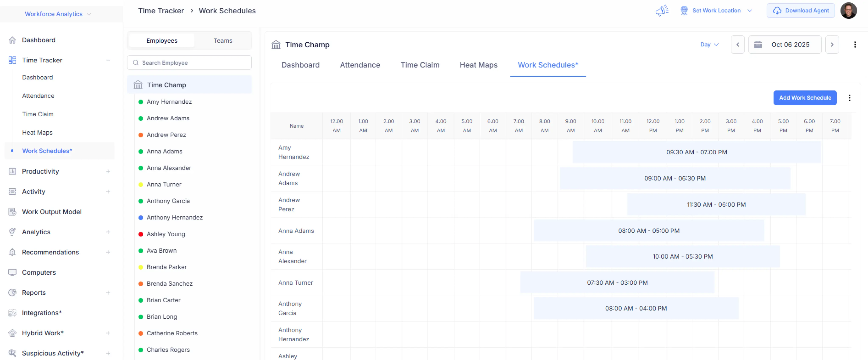868x360 pixels.
Task: Open the Time Champ panel kebab menu
Action: tap(854, 45)
